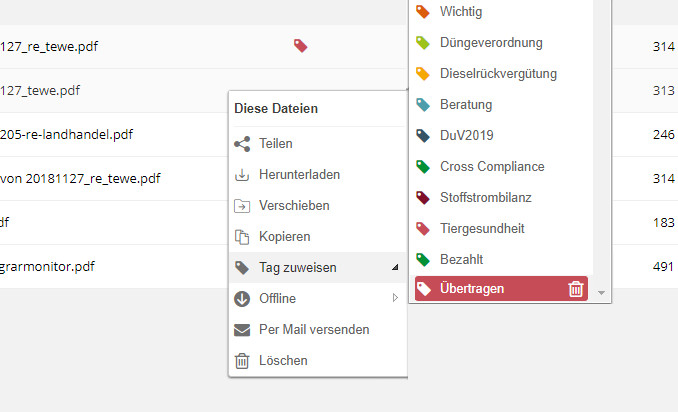Click the tag list scroll-down arrow
This screenshot has height=412, width=678.
pos(601,293)
